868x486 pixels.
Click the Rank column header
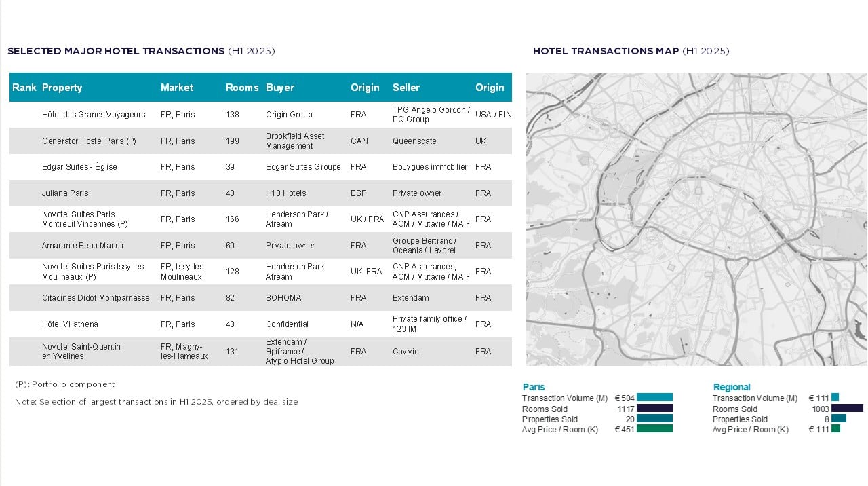[24, 88]
